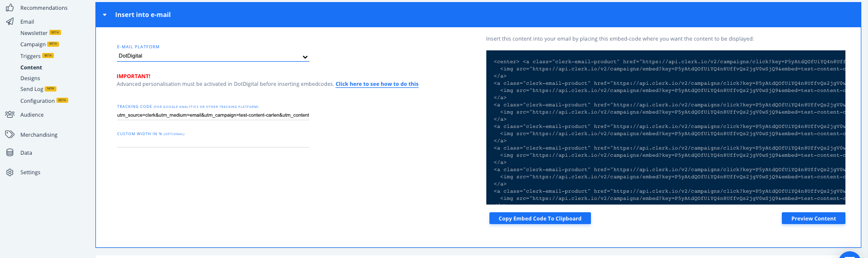This screenshot has width=868, height=258.
Task: Click the Merchandising tag icon
Action: pyautogui.click(x=10, y=135)
